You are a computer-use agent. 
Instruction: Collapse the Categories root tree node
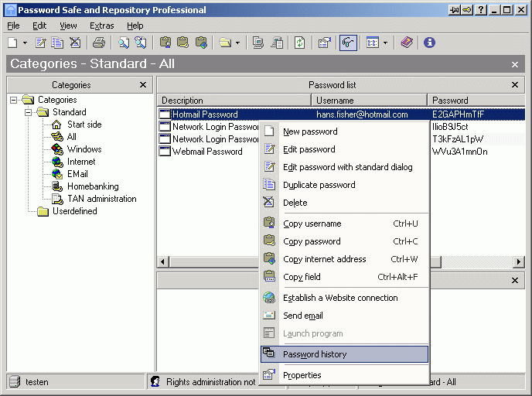tap(14, 100)
